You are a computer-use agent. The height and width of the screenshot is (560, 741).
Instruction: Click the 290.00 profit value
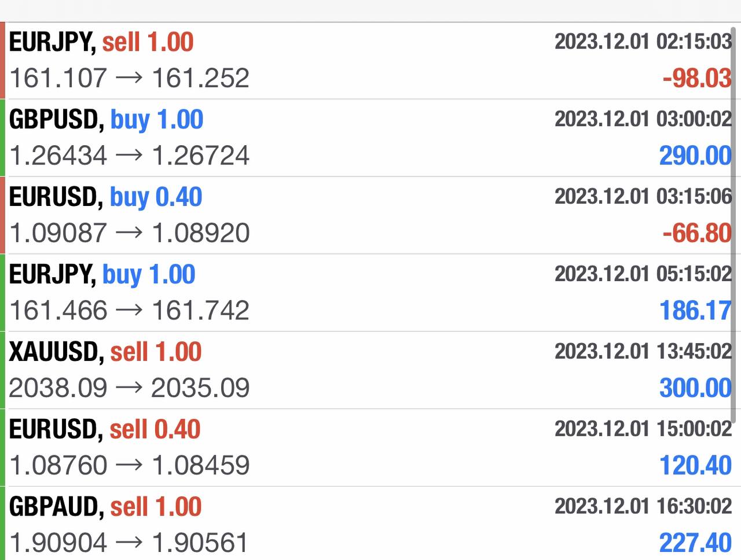point(695,156)
